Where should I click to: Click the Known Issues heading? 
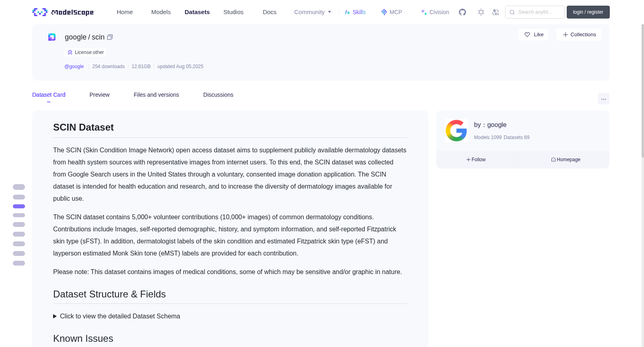pyautogui.click(x=83, y=339)
